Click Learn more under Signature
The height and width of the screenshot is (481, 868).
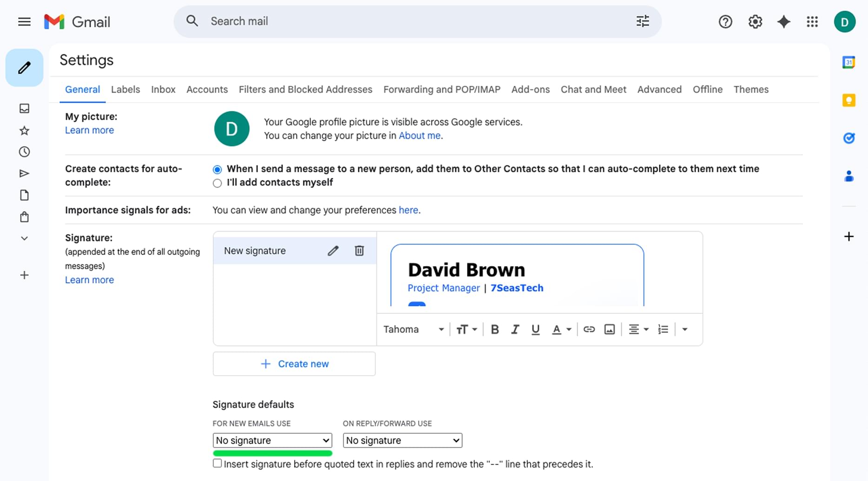tap(89, 280)
